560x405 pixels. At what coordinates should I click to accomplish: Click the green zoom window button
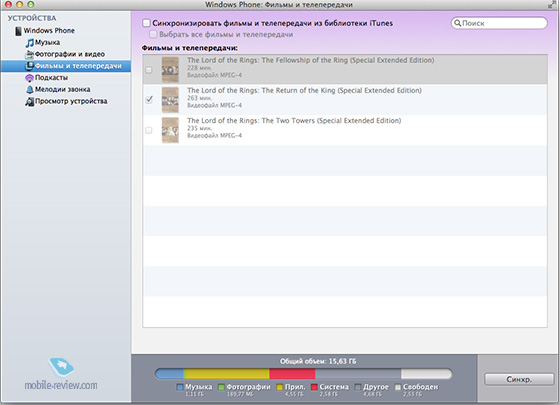pyautogui.click(x=31, y=4)
